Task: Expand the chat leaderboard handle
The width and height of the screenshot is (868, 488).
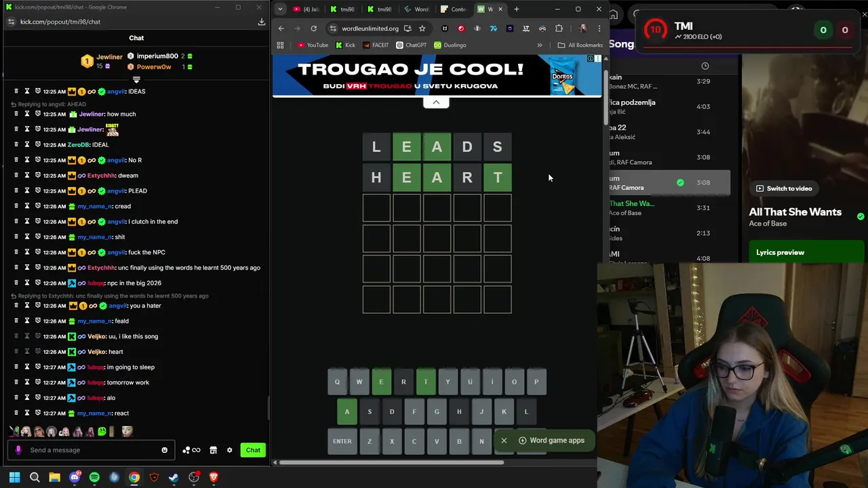Action: click(136, 80)
